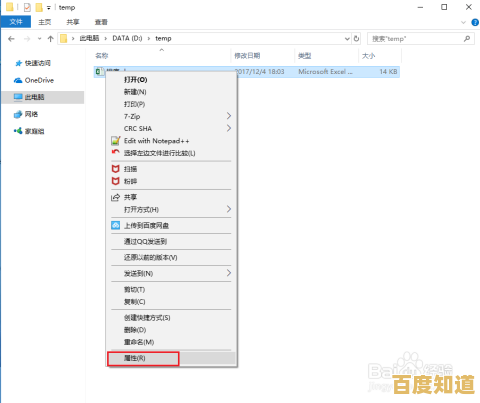
Task: Click the Excel file icon in list
Action: tap(99, 72)
